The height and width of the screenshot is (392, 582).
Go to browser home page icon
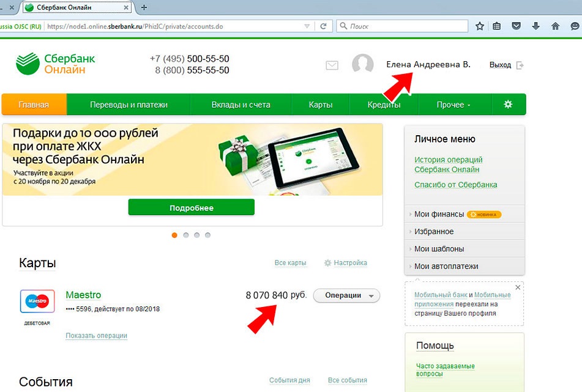(x=555, y=26)
